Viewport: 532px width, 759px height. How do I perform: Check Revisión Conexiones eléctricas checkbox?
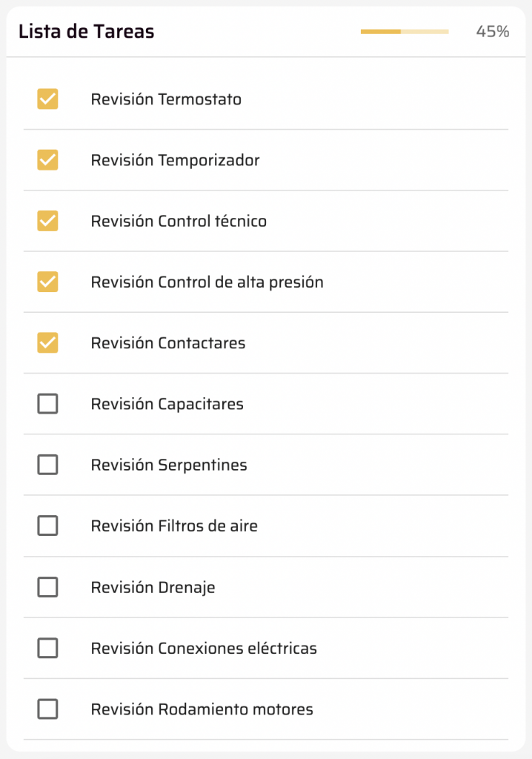click(x=47, y=648)
